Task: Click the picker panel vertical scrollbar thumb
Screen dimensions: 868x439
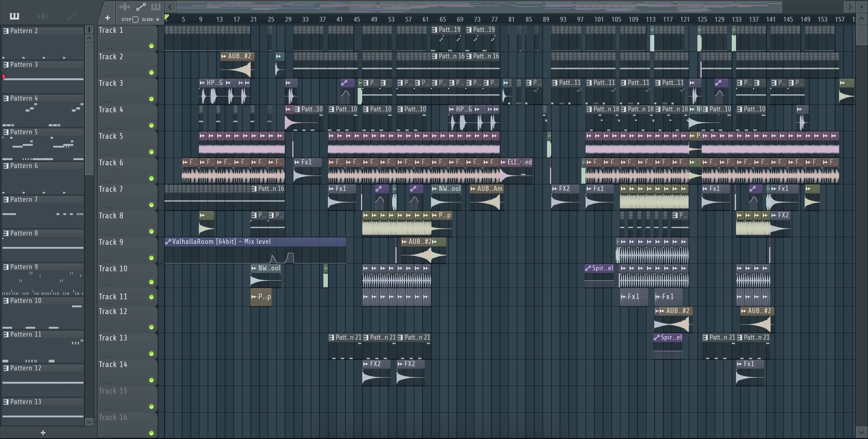Action: pyautogui.click(x=89, y=108)
